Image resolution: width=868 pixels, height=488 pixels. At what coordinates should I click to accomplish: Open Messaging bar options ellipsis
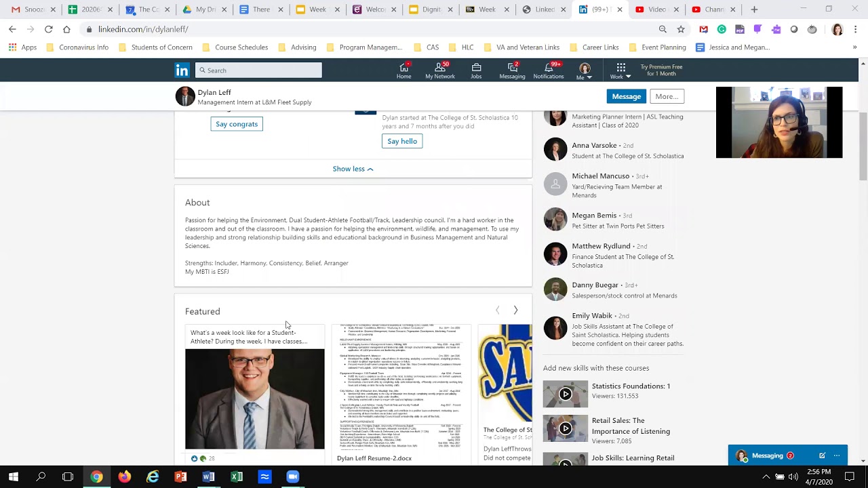837,455
